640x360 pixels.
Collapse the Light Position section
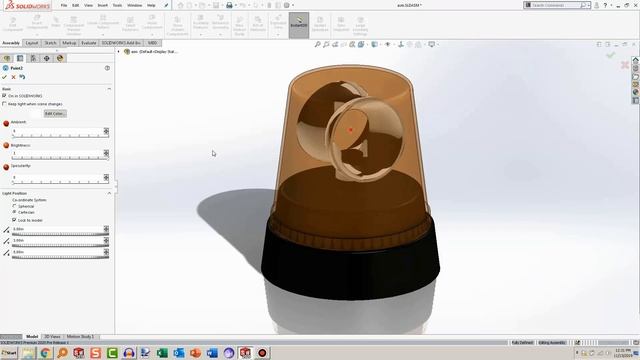(x=109, y=193)
